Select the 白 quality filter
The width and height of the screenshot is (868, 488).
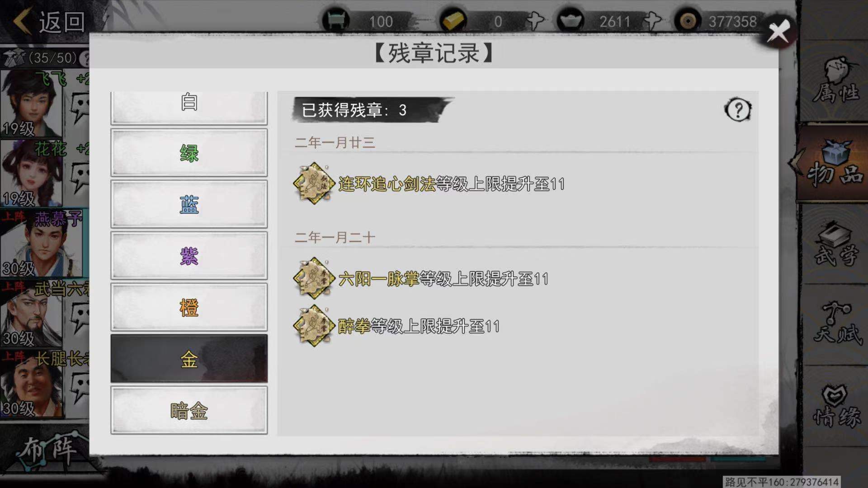coord(189,108)
